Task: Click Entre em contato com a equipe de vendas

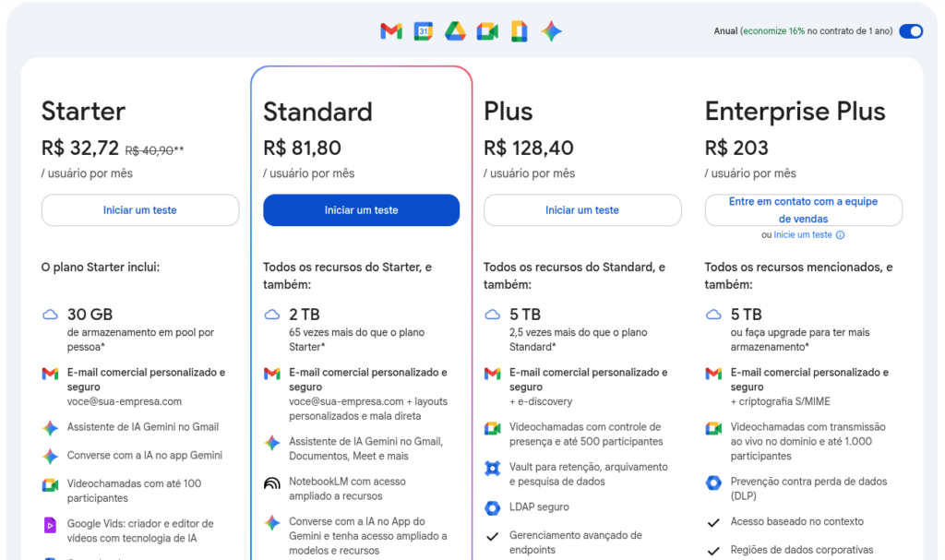Action: (x=802, y=209)
